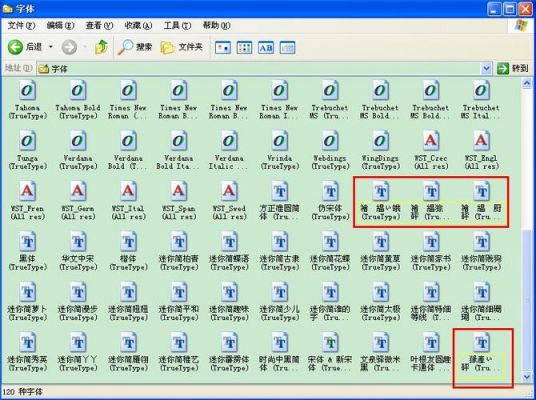The image size is (536, 400).
Task: Open the 查看(V) menu
Action: click(99, 26)
